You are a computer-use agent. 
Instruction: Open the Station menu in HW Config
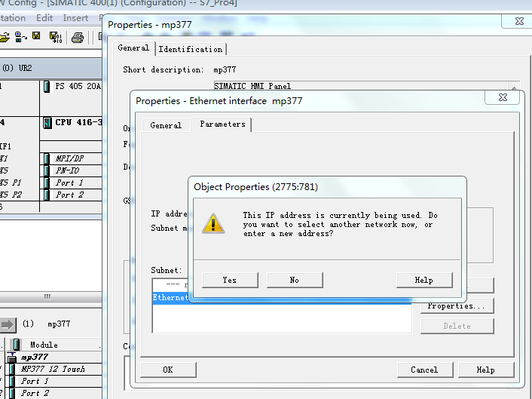click(12, 18)
